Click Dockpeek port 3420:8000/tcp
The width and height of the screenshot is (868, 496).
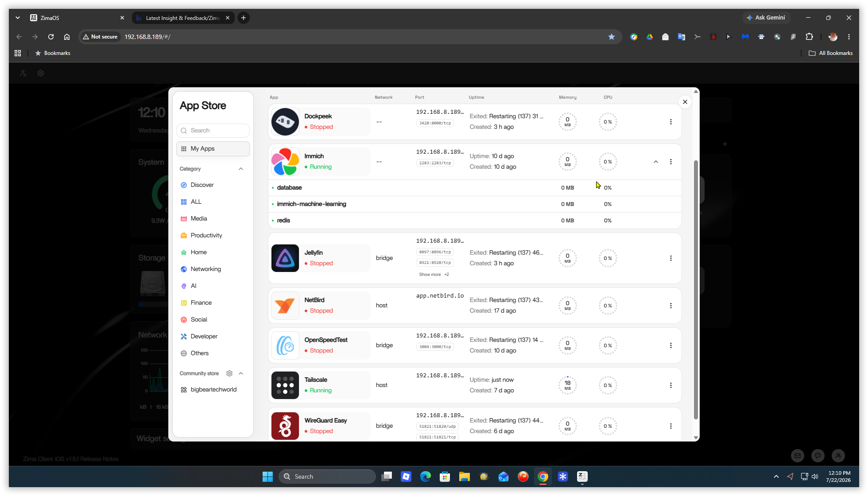(x=435, y=123)
